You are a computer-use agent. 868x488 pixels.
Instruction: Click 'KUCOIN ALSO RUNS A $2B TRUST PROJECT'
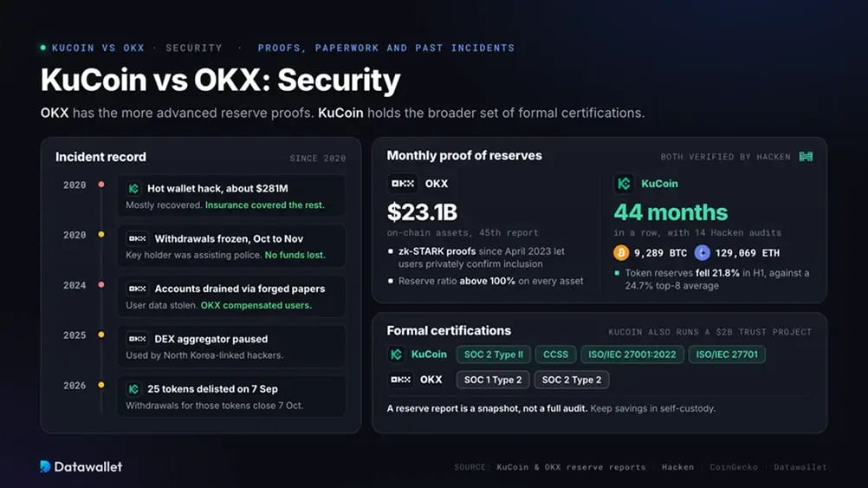pos(710,332)
